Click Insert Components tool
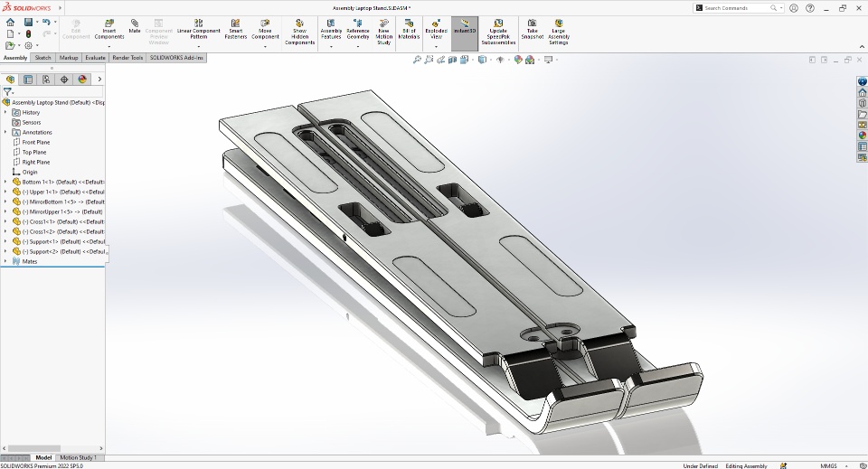 (109, 29)
